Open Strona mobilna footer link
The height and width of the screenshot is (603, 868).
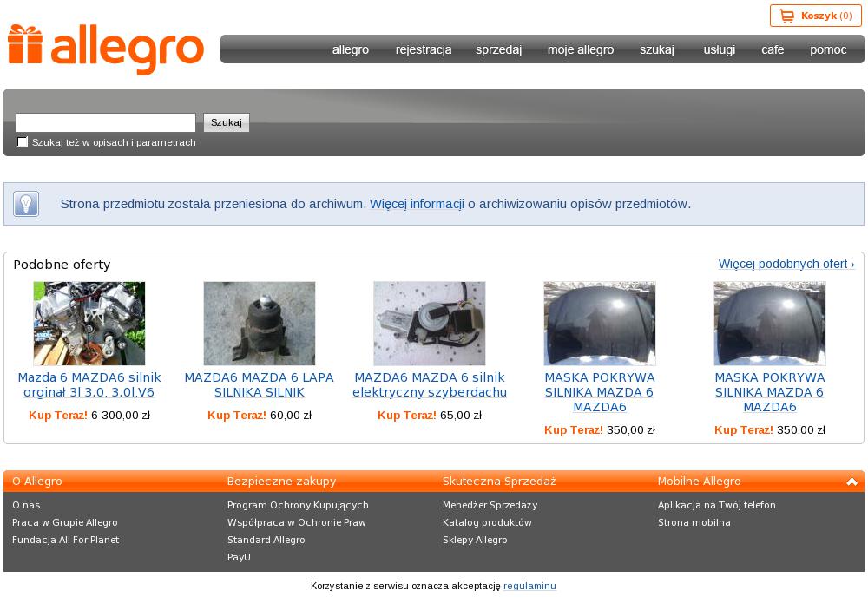click(694, 523)
